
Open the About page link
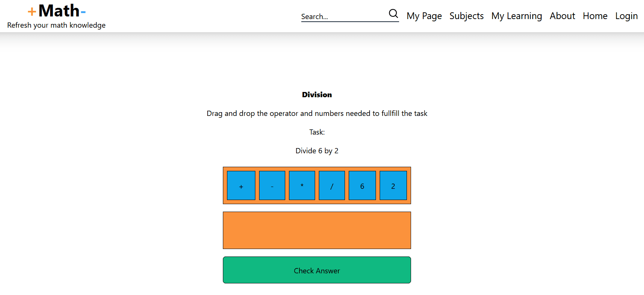pos(562,16)
